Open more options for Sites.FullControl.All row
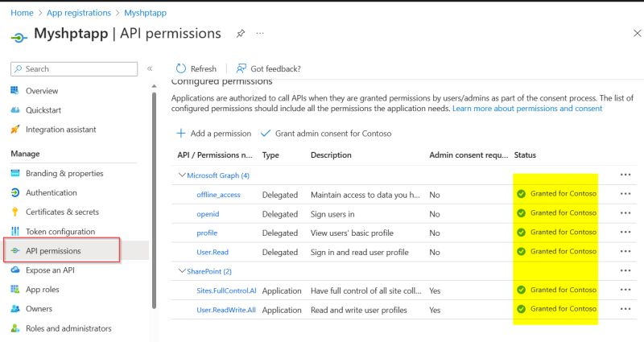644x342 pixels. pyautogui.click(x=625, y=290)
